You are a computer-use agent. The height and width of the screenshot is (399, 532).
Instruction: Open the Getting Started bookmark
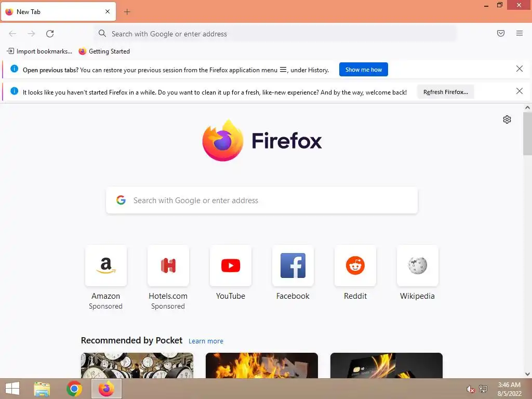click(104, 51)
